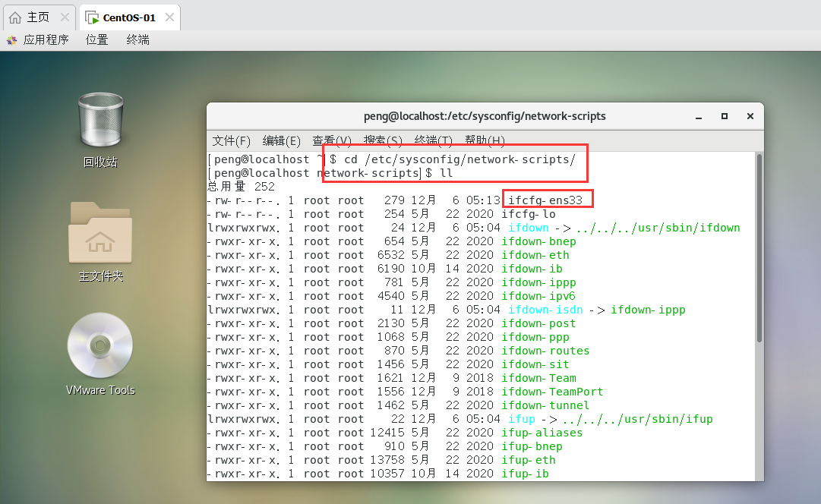Open the terminal 帮助(H) menu
This screenshot has height=504, width=821.
pyautogui.click(x=485, y=140)
